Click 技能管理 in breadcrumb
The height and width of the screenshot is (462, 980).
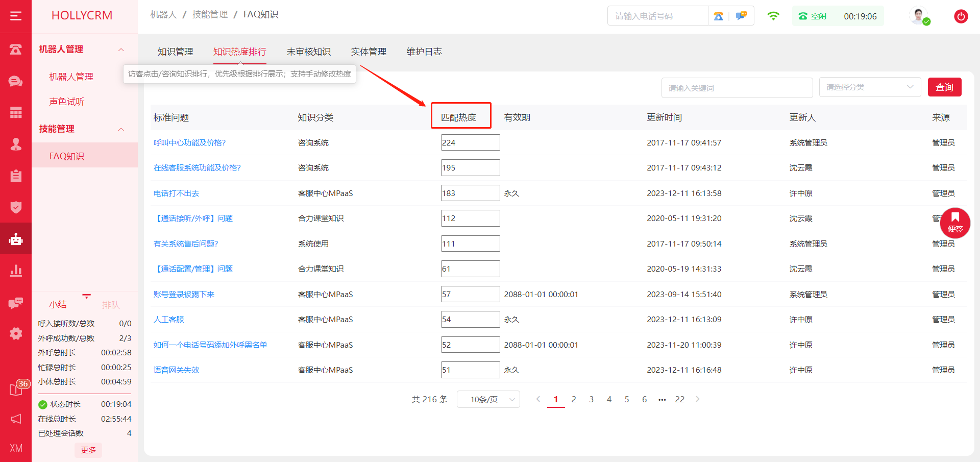coord(210,15)
